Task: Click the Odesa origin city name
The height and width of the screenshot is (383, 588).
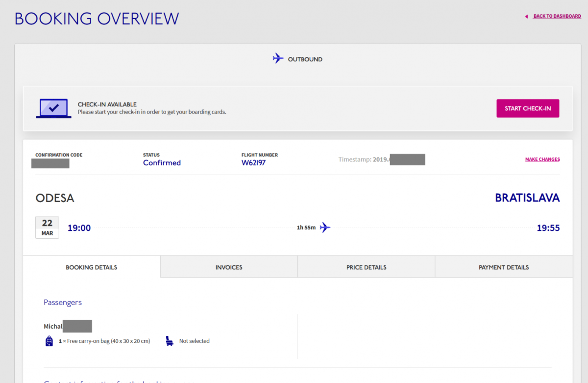Action: pos(55,198)
